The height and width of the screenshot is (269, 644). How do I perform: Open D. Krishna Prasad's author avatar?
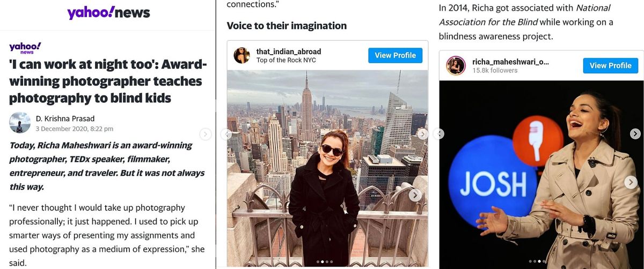point(20,123)
